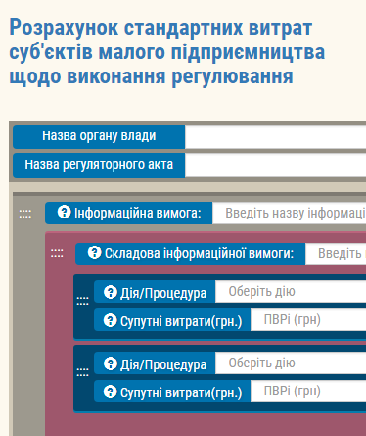Open first Оберіть дію dropdown

(x=290, y=292)
